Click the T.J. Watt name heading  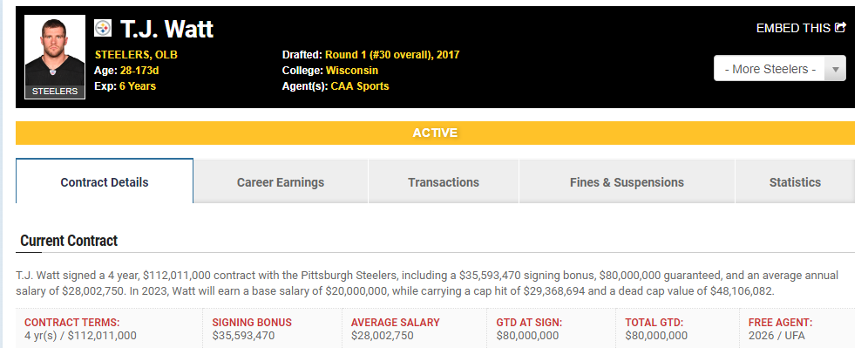pos(166,28)
